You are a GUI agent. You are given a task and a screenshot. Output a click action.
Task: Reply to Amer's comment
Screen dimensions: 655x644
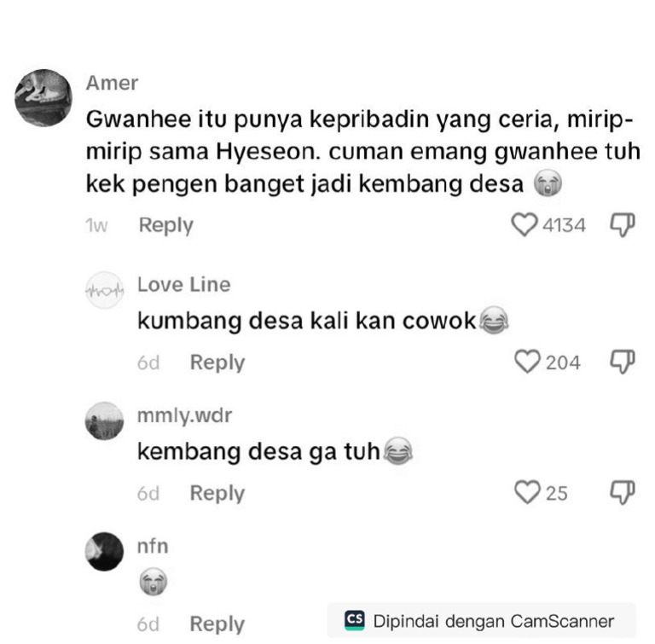[165, 226]
